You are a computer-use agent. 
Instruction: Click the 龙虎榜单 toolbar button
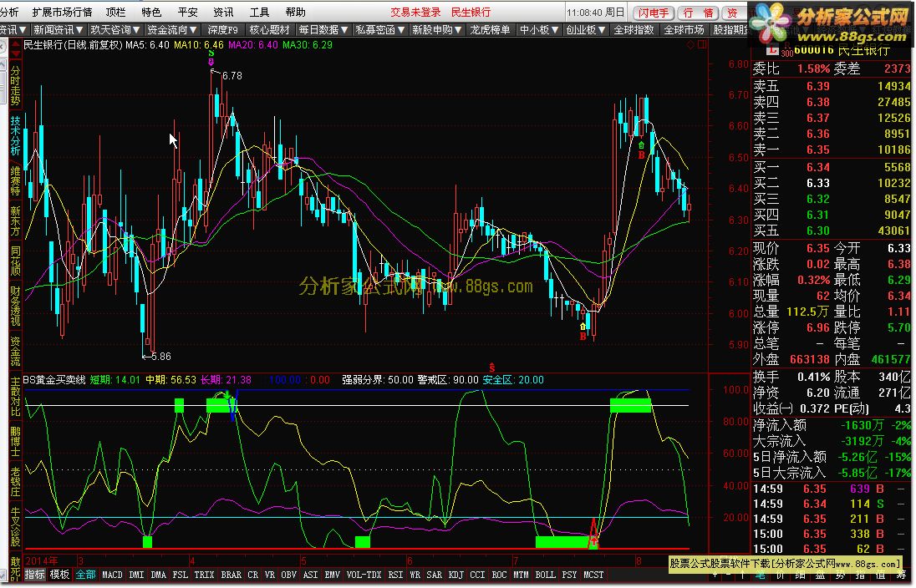point(490,29)
